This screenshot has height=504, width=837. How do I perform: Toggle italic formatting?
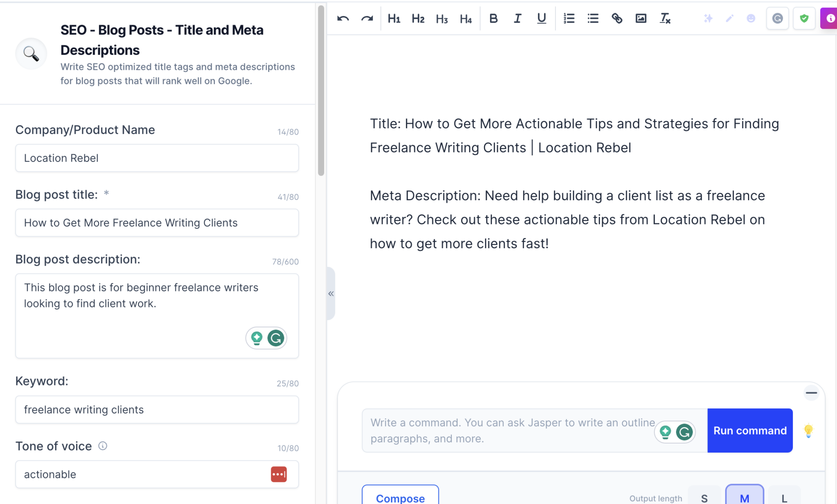(517, 18)
